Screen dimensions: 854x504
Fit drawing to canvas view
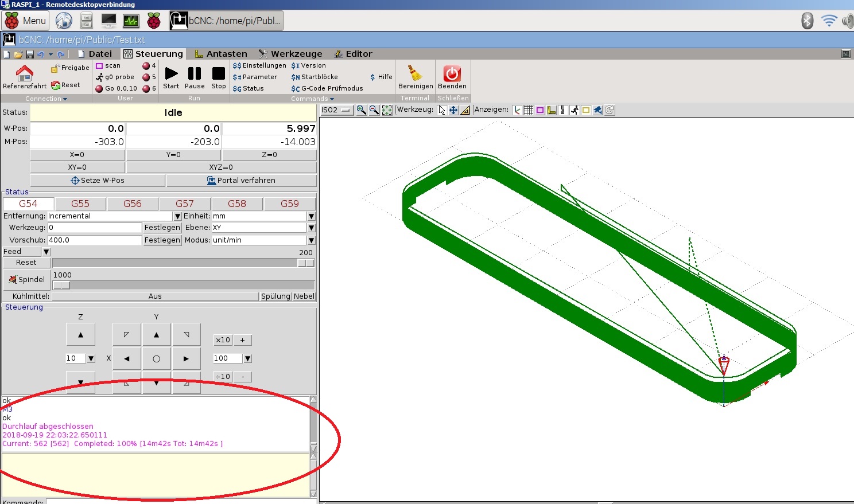pos(387,110)
